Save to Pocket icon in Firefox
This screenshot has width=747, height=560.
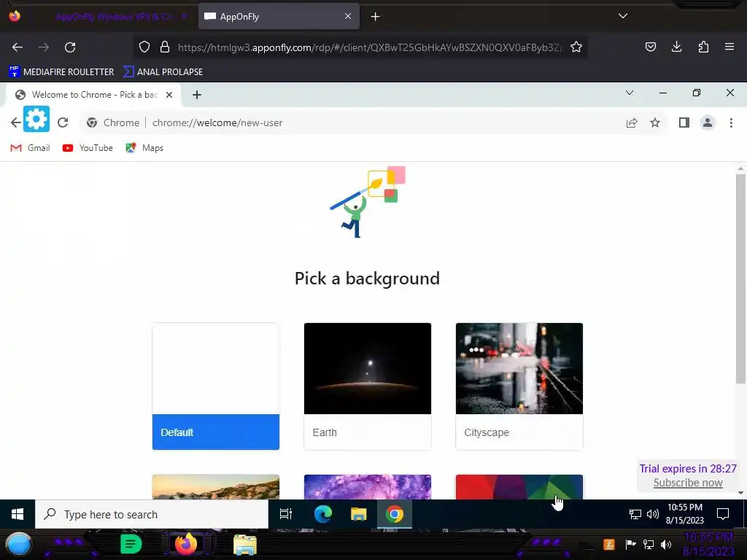coord(650,47)
